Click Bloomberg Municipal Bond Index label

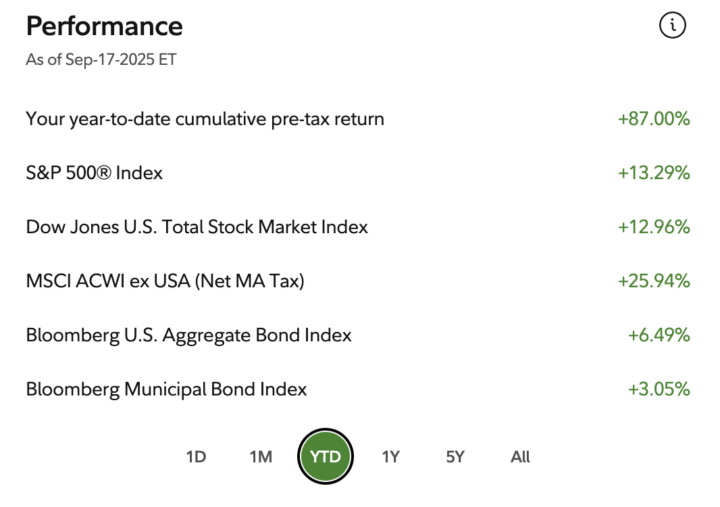pyautogui.click(x=166, y=389)
